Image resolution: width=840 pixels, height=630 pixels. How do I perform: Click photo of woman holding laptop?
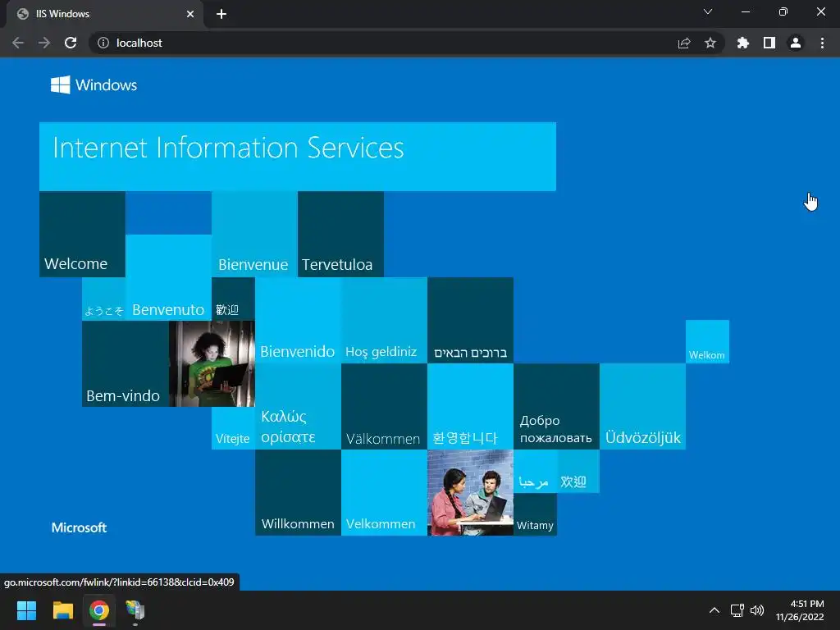pos(212,363)
